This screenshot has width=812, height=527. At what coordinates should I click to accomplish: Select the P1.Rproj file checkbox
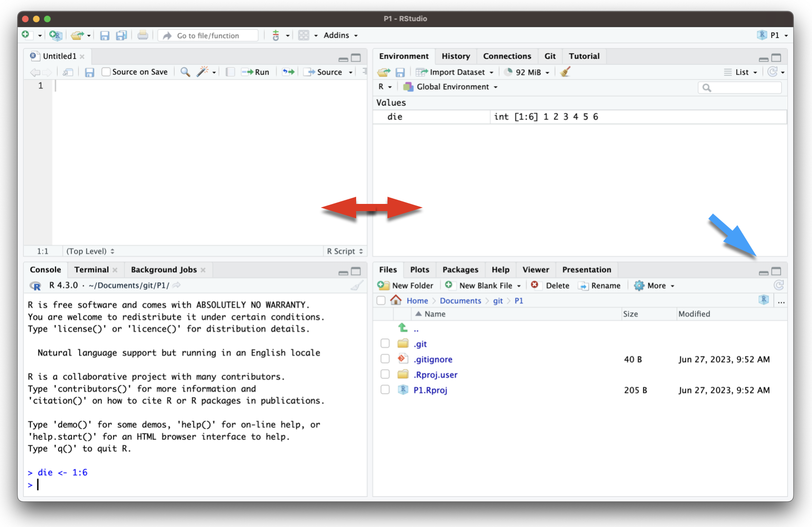click(385, 390)
